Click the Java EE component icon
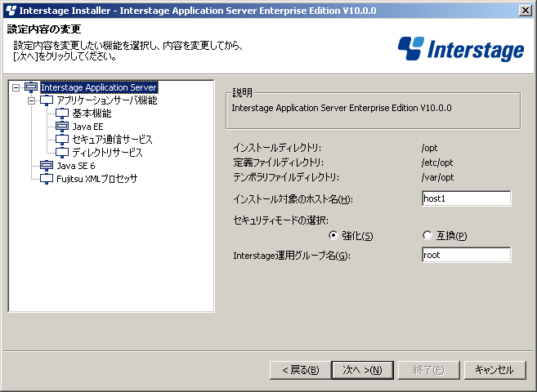 click(x=62, y=127)
